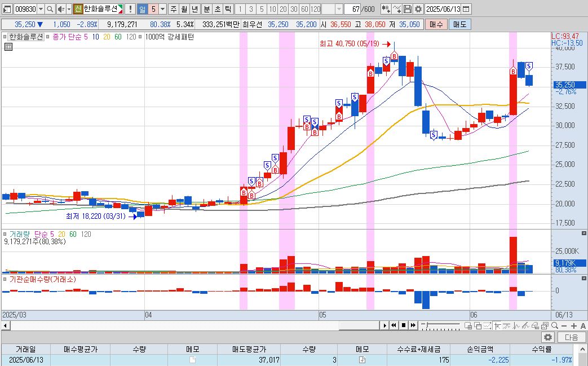
Task: Click the screen layout icon beside the stock code
Action: (7, 9)
